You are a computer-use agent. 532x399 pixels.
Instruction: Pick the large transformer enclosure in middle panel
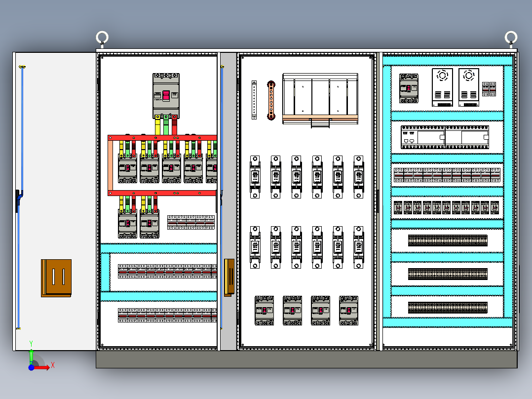320,98
